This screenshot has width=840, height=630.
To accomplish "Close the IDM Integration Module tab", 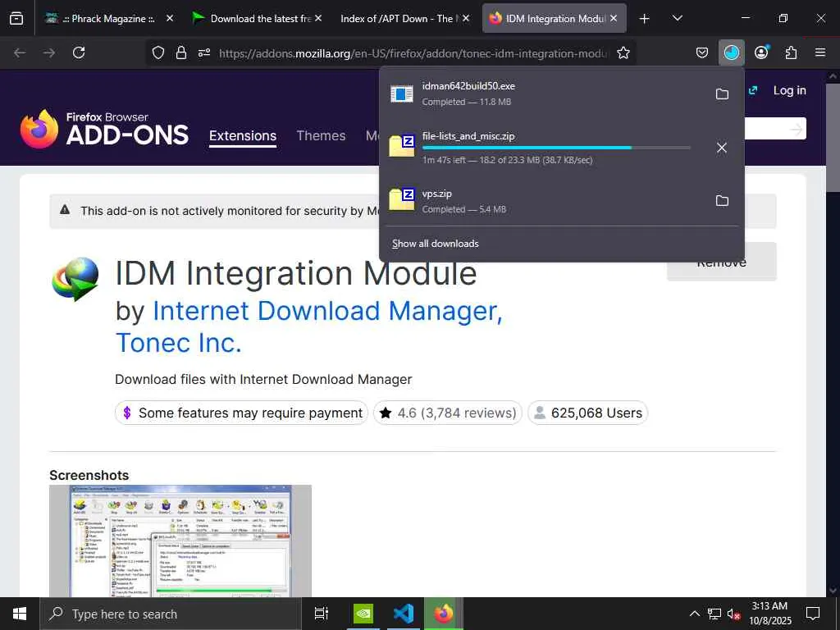I will click(x=614, y=19).
